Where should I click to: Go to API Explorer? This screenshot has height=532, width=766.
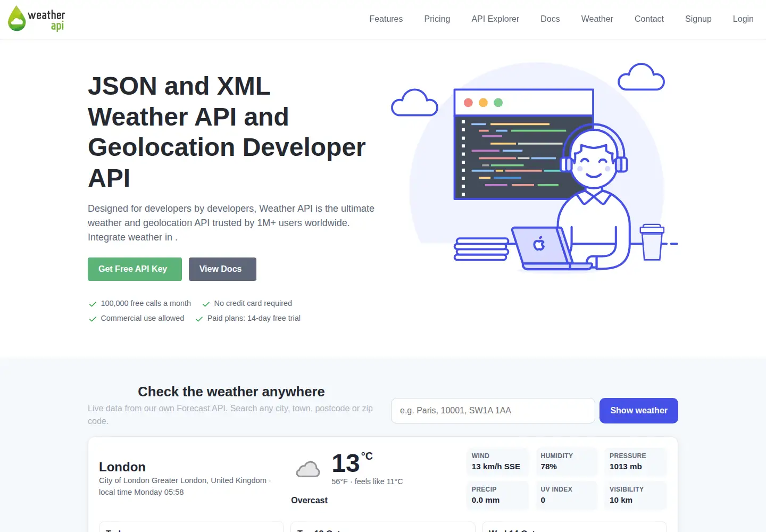click(495, 19)
